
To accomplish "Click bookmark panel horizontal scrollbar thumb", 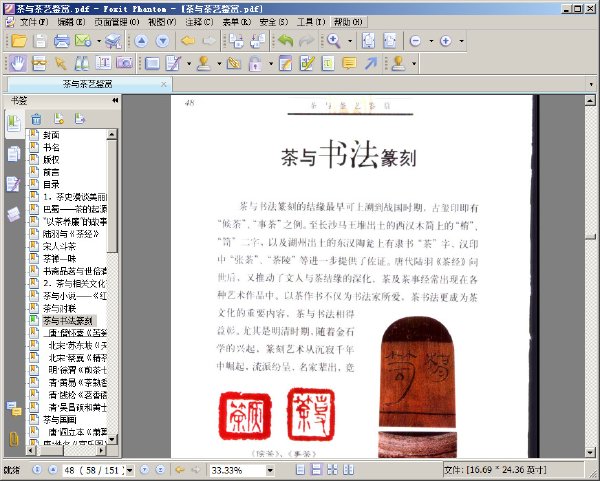I will (50, 450).
